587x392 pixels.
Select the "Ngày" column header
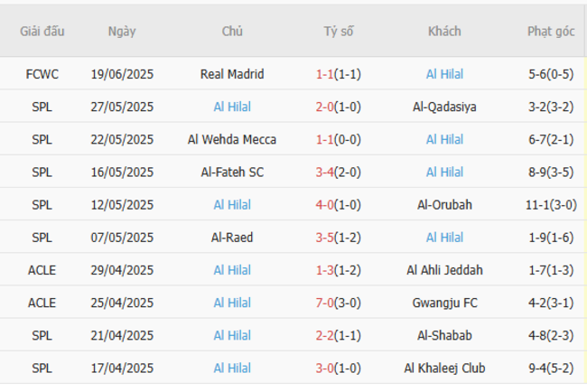[122, 31]
